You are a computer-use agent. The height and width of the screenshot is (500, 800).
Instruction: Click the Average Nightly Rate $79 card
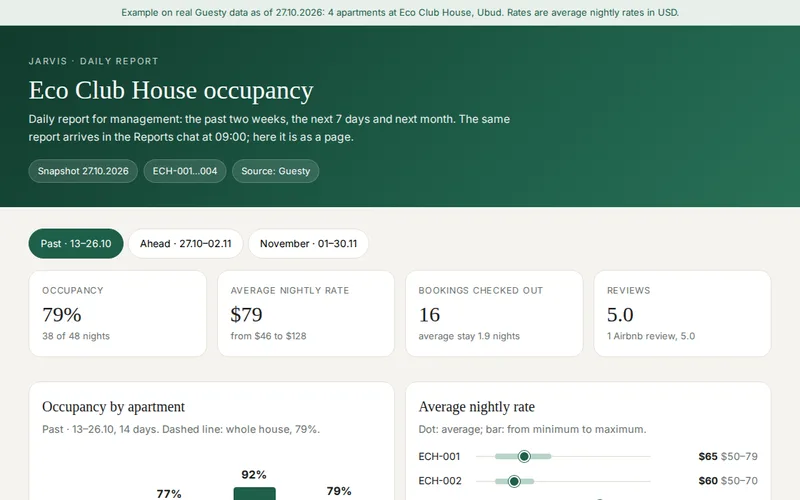[x=306, y=313]
